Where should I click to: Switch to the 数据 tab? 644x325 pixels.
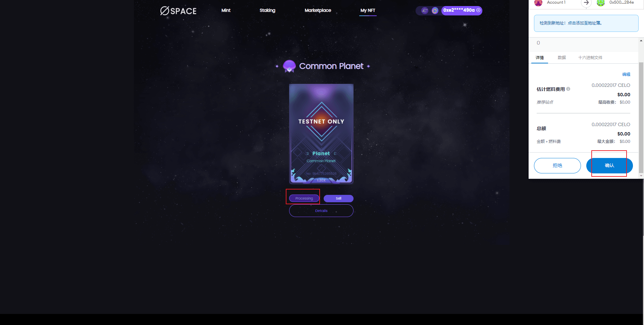562,58
